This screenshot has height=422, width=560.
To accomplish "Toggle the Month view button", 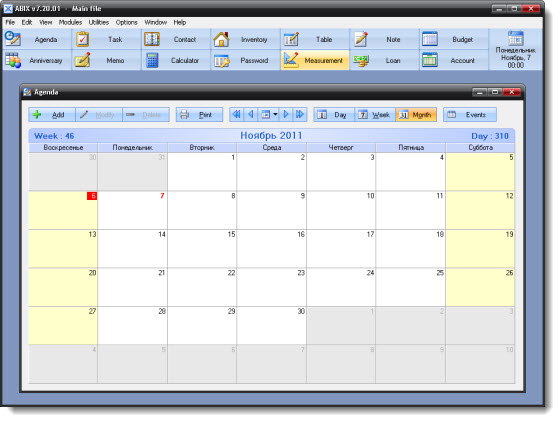I will pos(416,115).
